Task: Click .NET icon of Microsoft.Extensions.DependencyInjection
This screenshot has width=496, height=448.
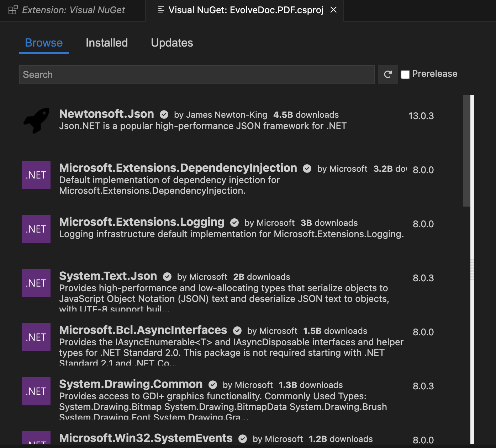Action: click(36, 175)
